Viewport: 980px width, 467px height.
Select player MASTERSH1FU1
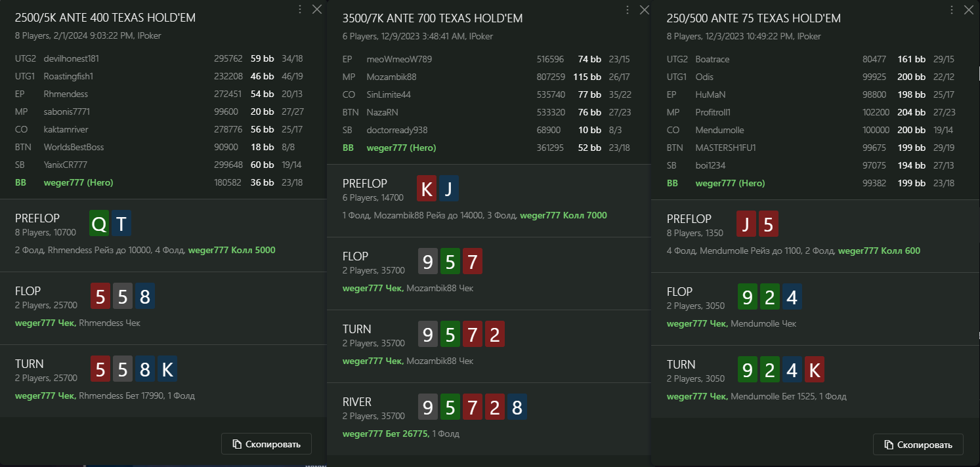[x=725, y=148]
